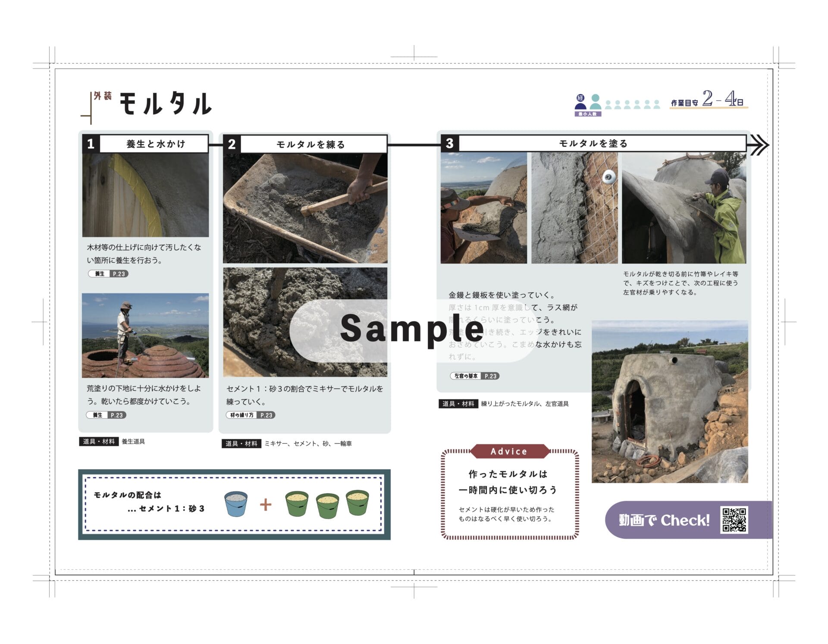Click the Sample watermark overlay
The width and height of the screenshot is (828, 644).
[x=412, y=329]
